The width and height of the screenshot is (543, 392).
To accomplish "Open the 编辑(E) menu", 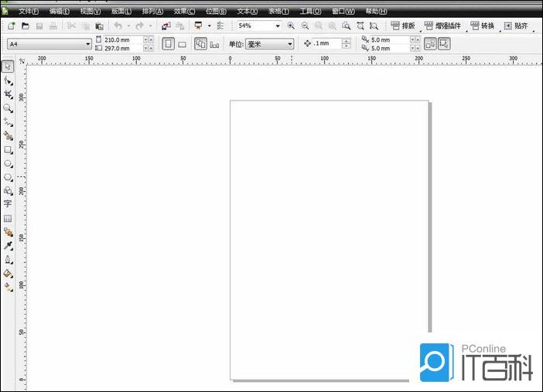I will point(60,12).
